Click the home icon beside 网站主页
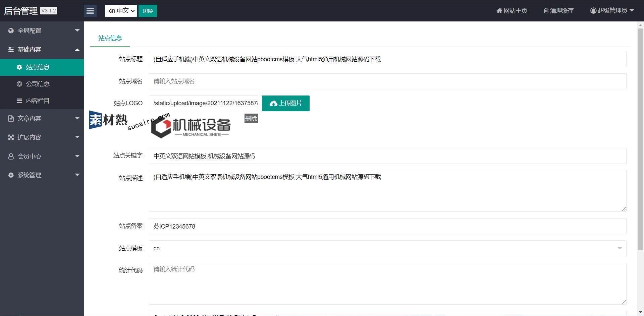The height and width of the screenshot is (316, 644). point(499,11)
